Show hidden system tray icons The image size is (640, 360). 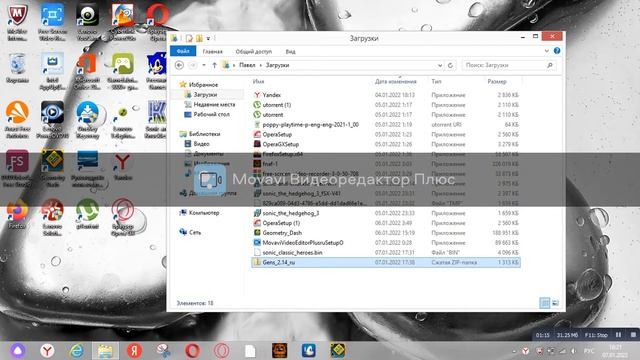(514, 351)
